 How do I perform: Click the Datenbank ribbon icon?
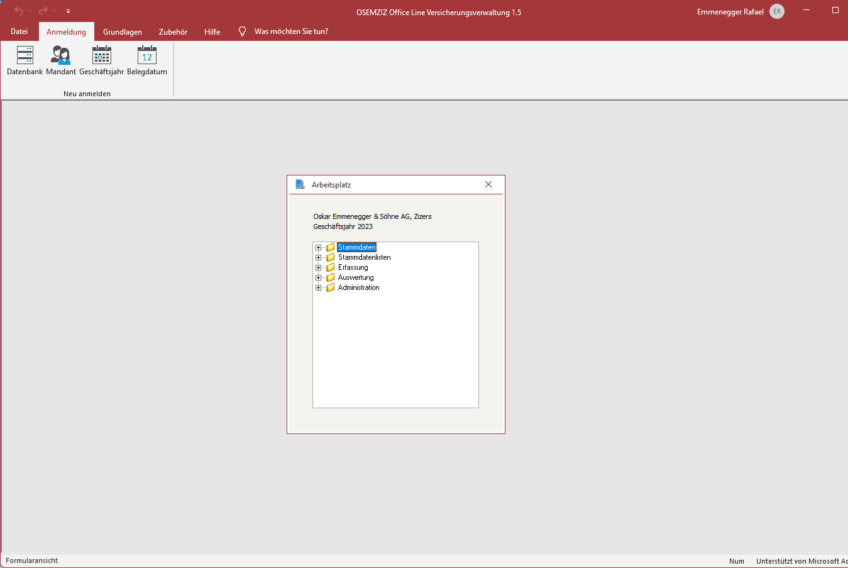pos(24,57)
